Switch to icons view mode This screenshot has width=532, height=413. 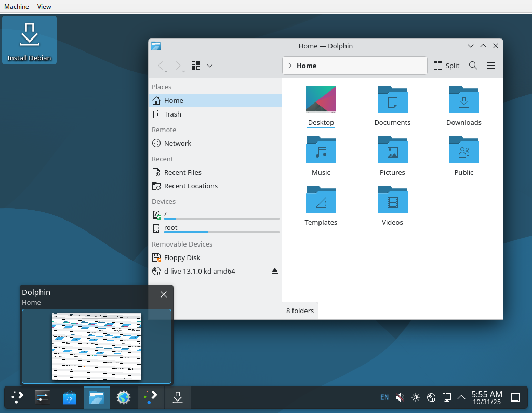196,66
